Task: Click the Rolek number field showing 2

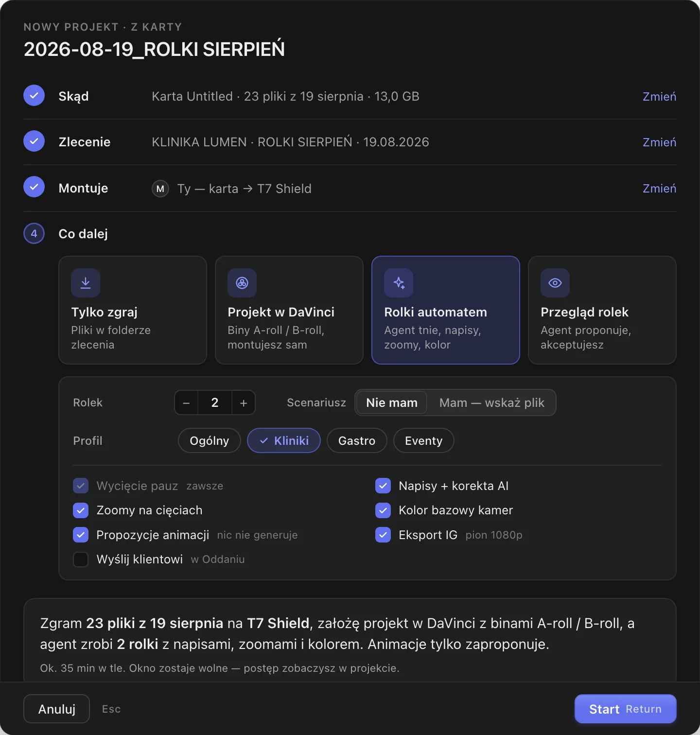Action: point(215,402)
